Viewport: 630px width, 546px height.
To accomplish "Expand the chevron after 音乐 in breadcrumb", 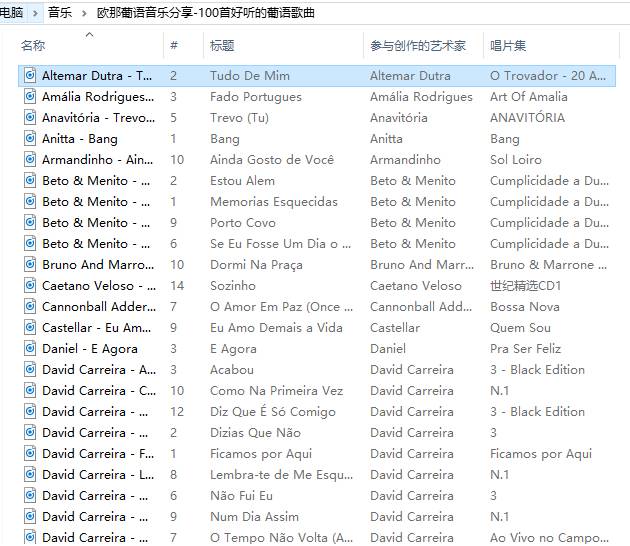I will point(84,13).
